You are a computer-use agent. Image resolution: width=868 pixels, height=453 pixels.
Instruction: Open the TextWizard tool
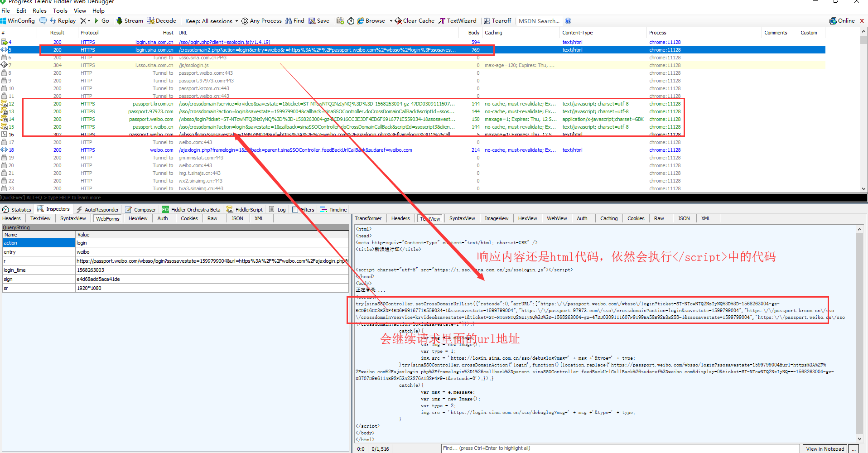click(x=458, y=21)
